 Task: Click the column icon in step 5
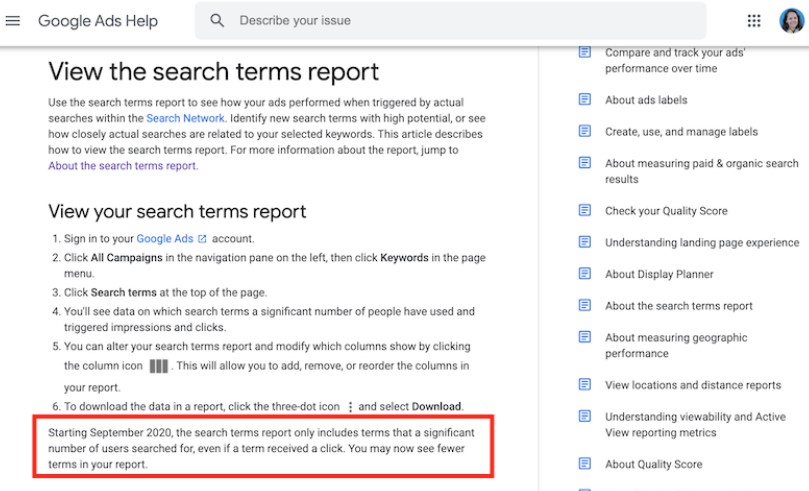point(158,366)
